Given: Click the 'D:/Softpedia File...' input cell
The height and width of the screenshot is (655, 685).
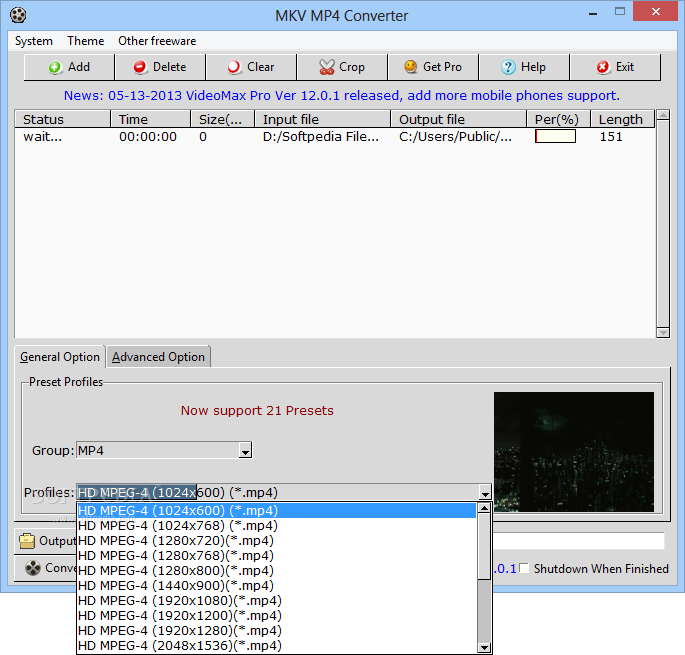Looking at the screenshot, I should click(x=321, y=137).
